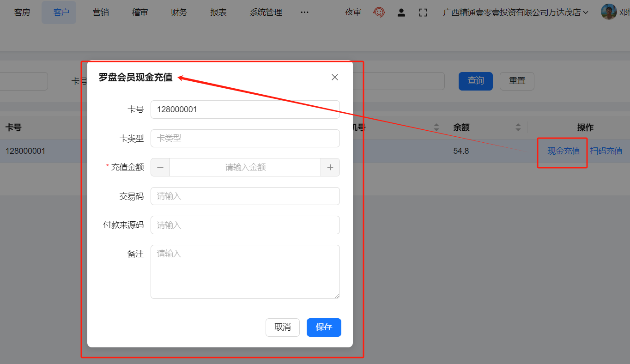Click the 扫码充值 link
Image resolution: width=630 pixels, height=364 pixels.
tap(606, 151)
